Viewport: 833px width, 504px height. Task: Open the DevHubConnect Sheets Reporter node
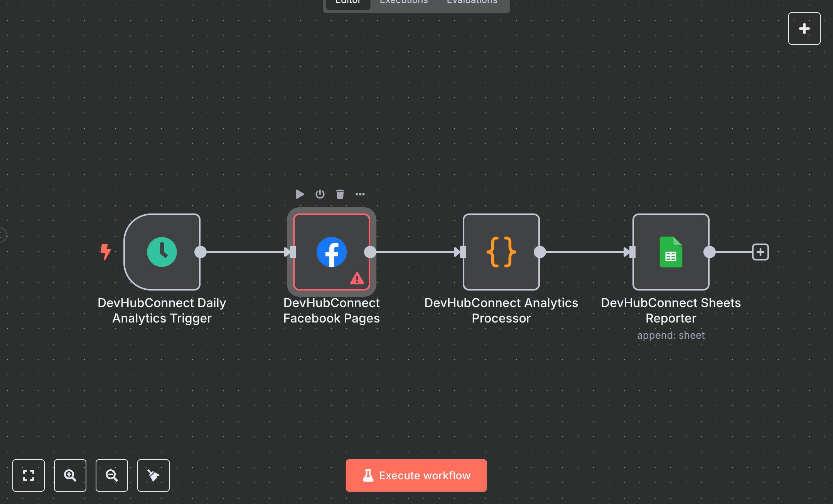pos(670,252)
